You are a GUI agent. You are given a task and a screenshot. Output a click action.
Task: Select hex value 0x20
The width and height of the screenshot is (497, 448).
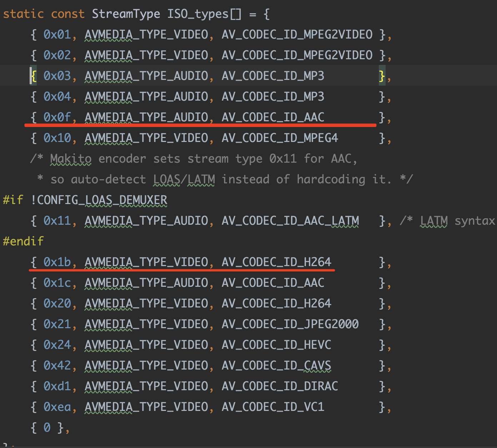coord(57,304)
